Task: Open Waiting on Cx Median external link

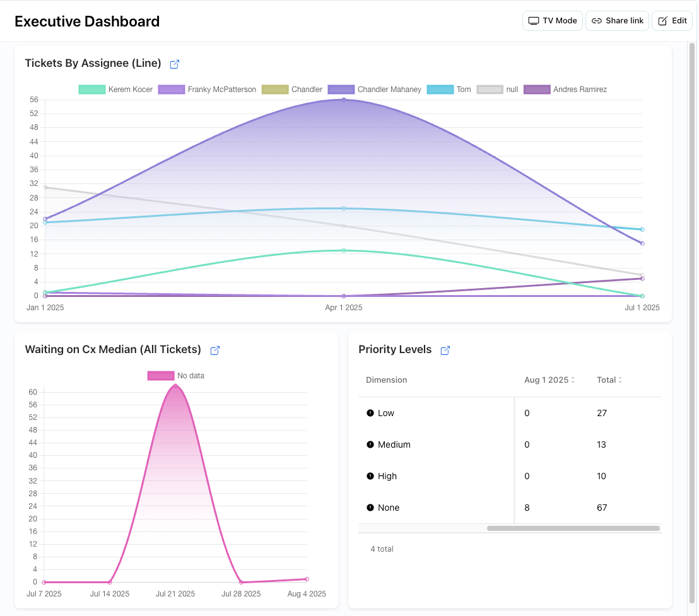Action: (x=214, y=350)
